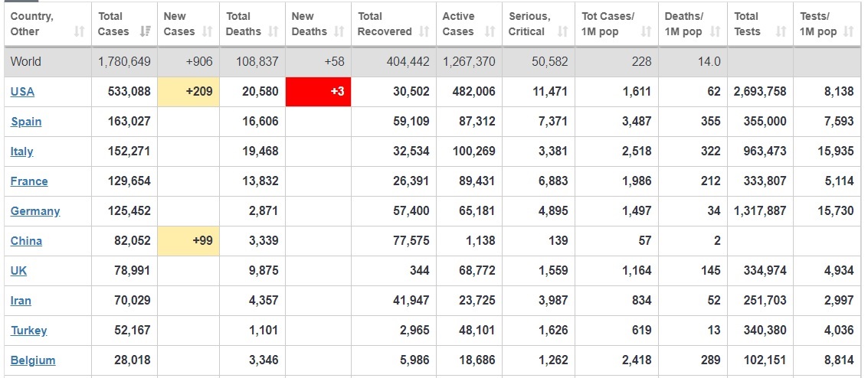The height and width of the screenshot is (378, 868).
Task: Click France serious critical 6,883
Action: 553,181
